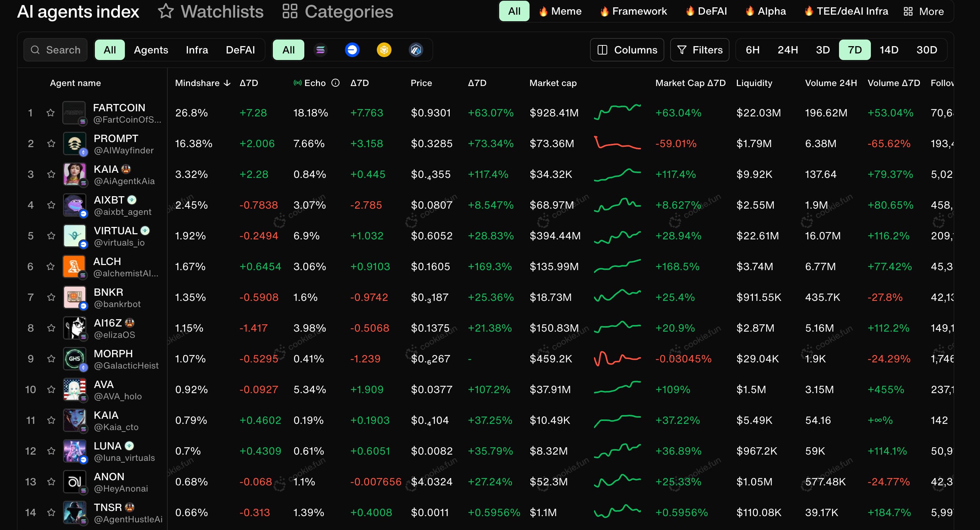Toggle the watchlist star for VIRTUAL
This screenshot has height=530, width=980.
[x=51, y=236]
